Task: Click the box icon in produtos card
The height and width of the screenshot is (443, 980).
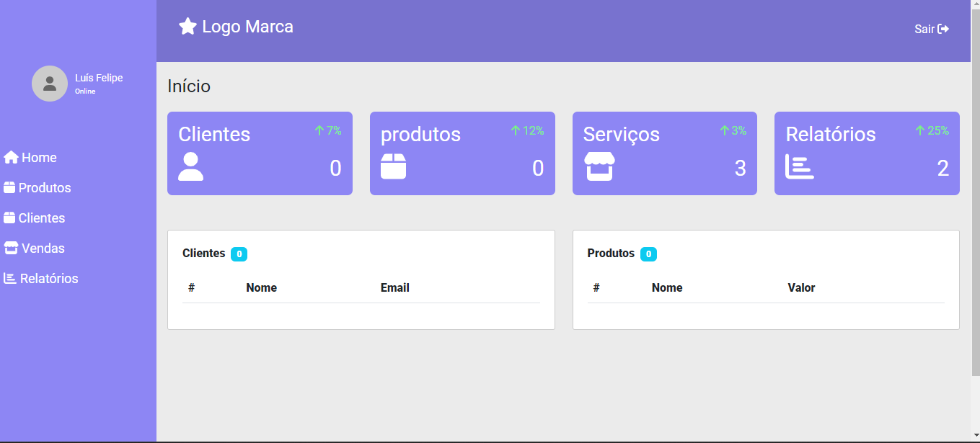Action: pos(393,166)
